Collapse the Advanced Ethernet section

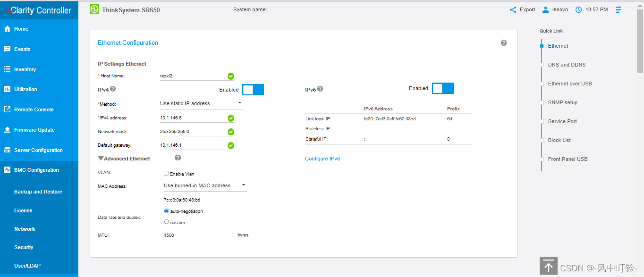click(101, 159)
